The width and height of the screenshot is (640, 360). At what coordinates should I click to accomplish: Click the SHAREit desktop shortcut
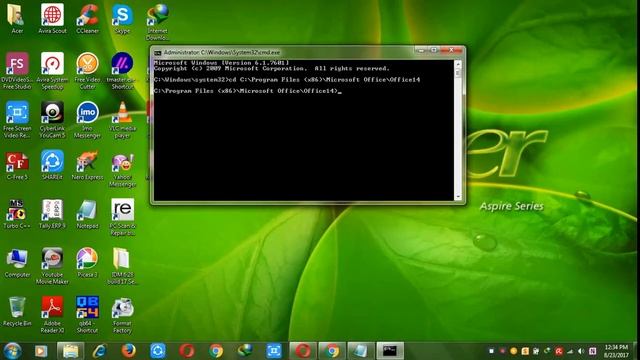click(52, 165)
